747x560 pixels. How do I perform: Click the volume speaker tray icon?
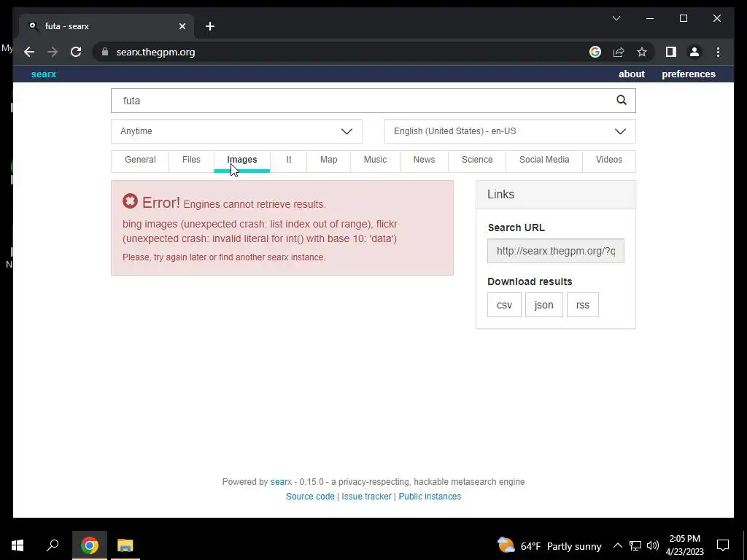[x=653, y=545]
